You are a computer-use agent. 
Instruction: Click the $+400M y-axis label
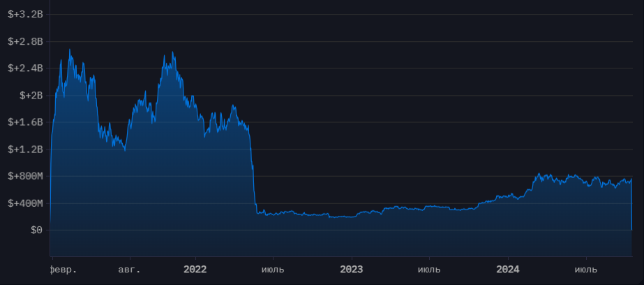tap(25, 203)
